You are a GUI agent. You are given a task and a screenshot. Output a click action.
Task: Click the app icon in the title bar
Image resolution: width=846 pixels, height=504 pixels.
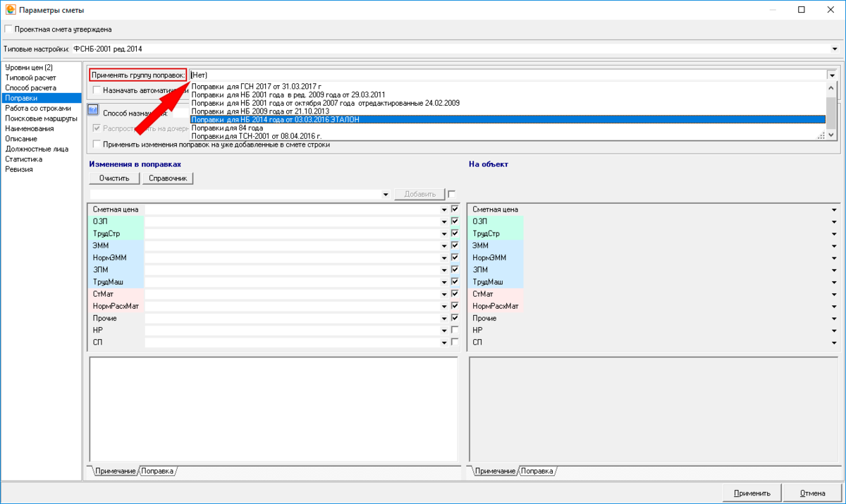point(9,10)
